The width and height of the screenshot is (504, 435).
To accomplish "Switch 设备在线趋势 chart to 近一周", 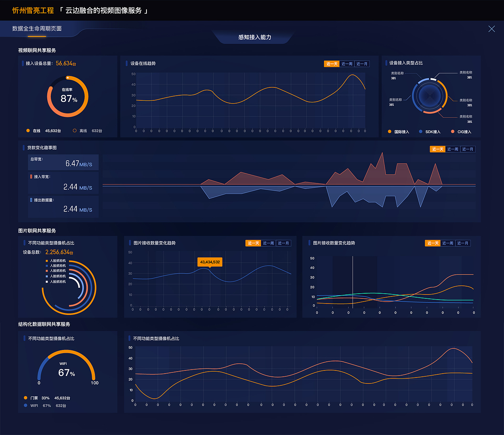I will pos(347,64).
